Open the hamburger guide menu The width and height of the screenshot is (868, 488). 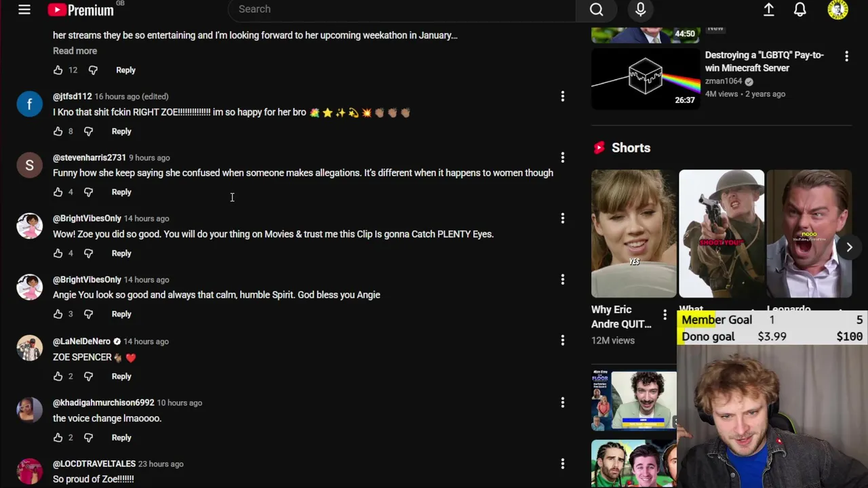(24, 9)
